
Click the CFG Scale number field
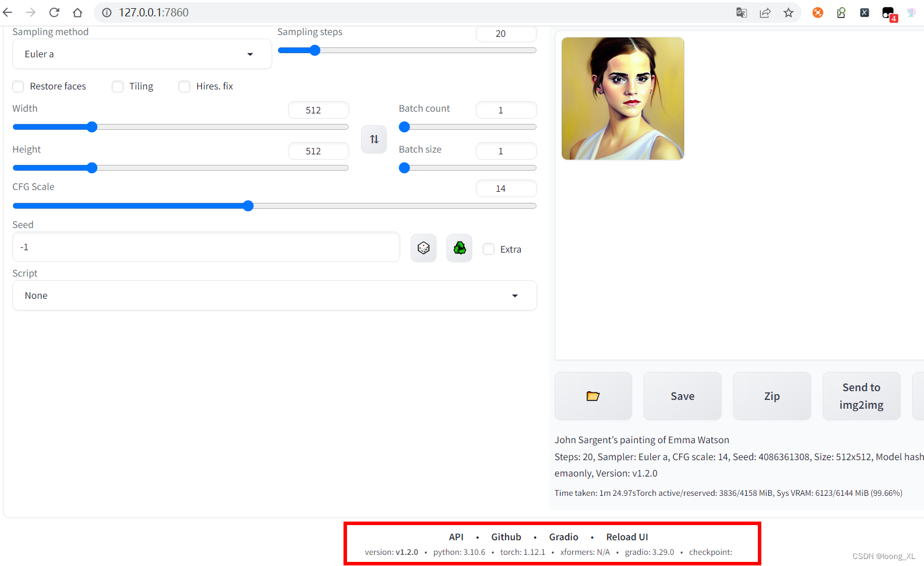tap(506, 188)
